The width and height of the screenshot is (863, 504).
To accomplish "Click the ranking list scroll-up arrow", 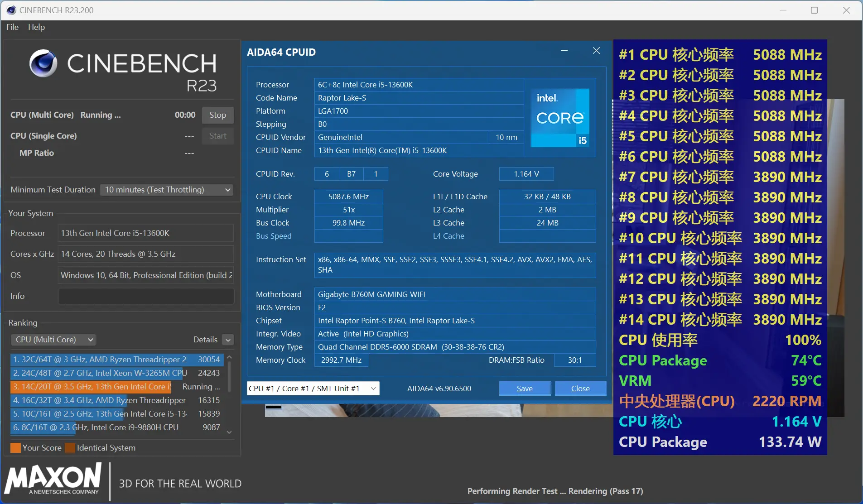I will coord(229,357).
